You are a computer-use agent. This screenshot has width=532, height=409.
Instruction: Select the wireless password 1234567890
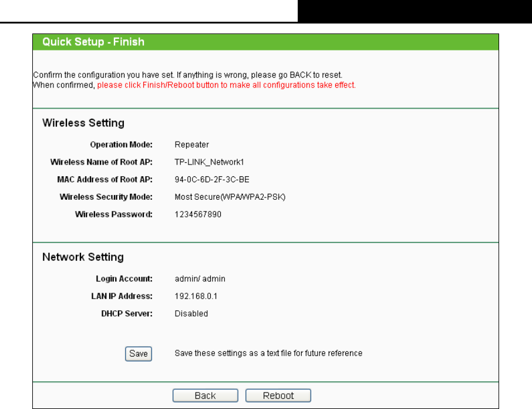click(x=198, y=214)
